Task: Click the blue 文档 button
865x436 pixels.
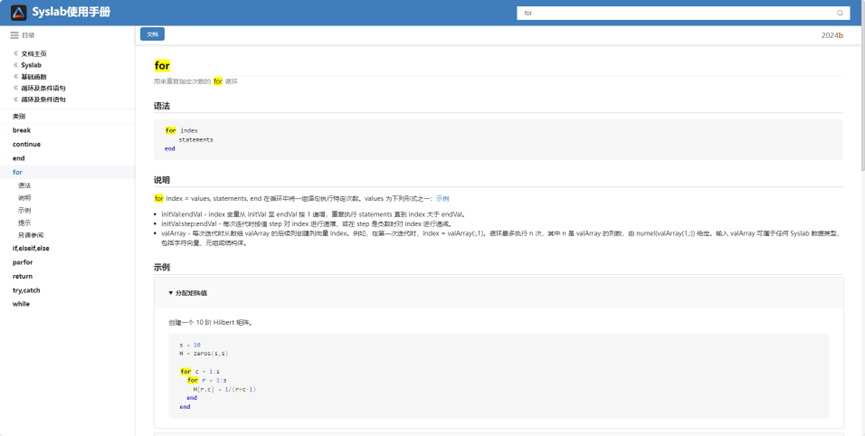Action: pos(152,34)
